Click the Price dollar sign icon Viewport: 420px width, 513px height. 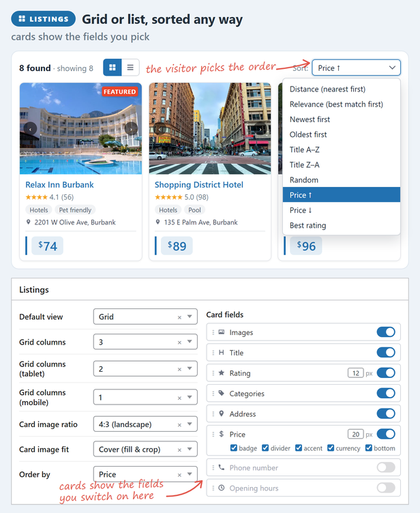click(x=222, y=434)
